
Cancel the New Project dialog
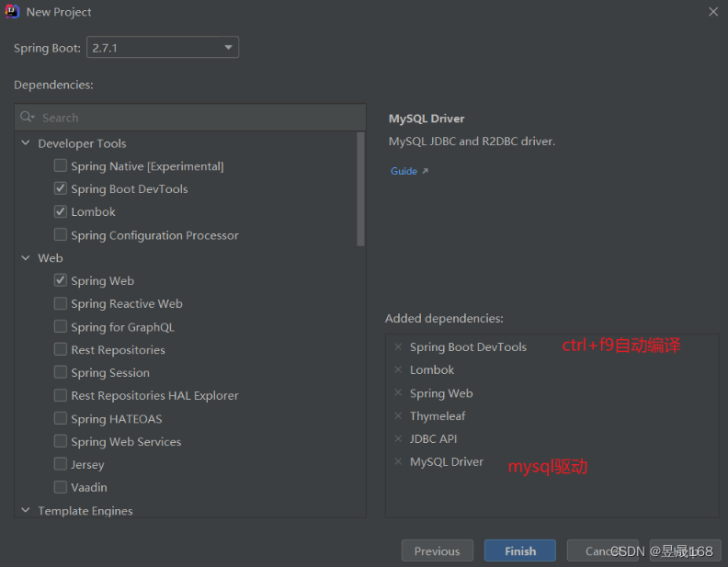tap(603, 550)
